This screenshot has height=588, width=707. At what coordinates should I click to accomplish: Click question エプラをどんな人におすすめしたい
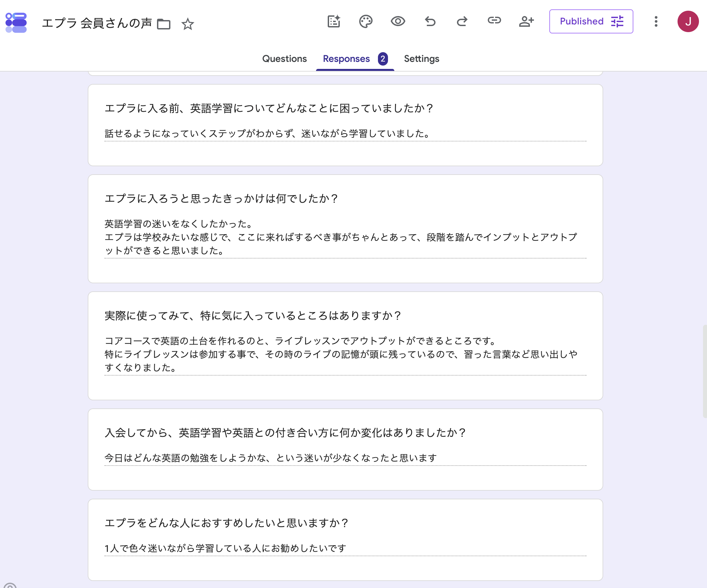(226, 523)
